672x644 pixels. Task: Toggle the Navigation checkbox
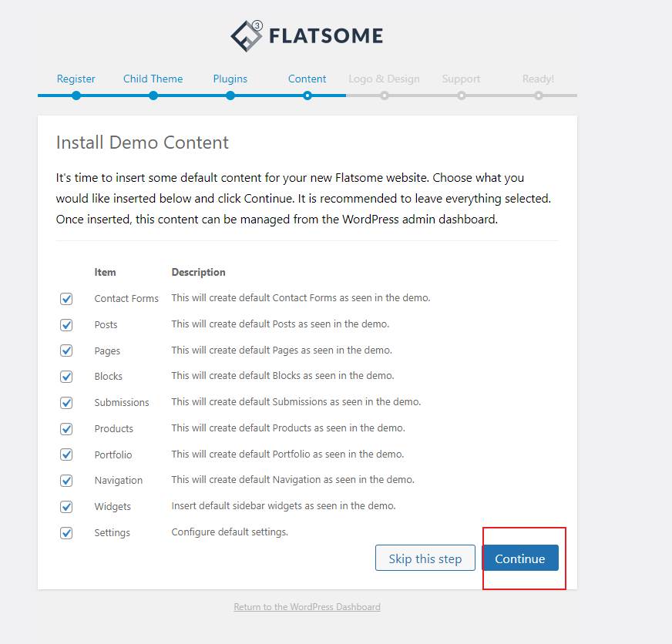66,481
